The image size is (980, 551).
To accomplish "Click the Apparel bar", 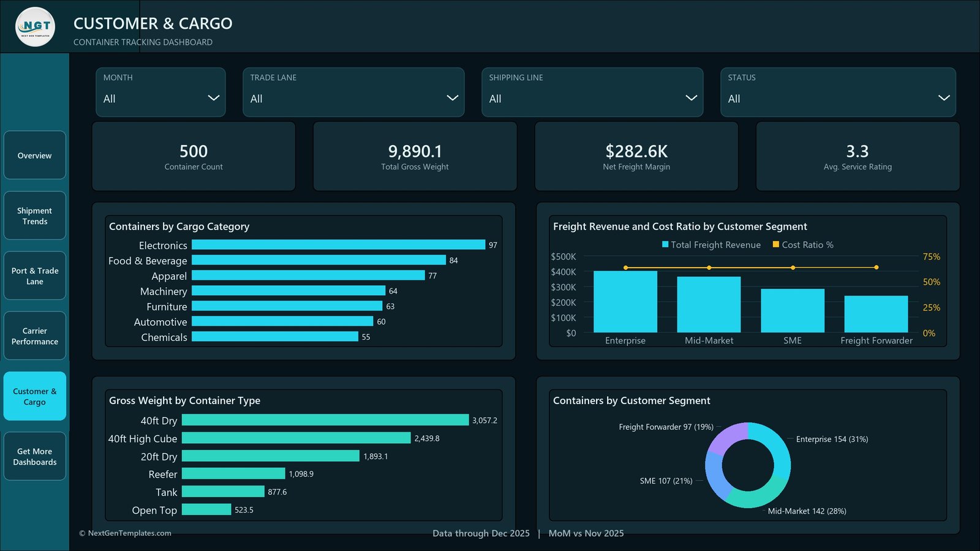I will 308,275.
